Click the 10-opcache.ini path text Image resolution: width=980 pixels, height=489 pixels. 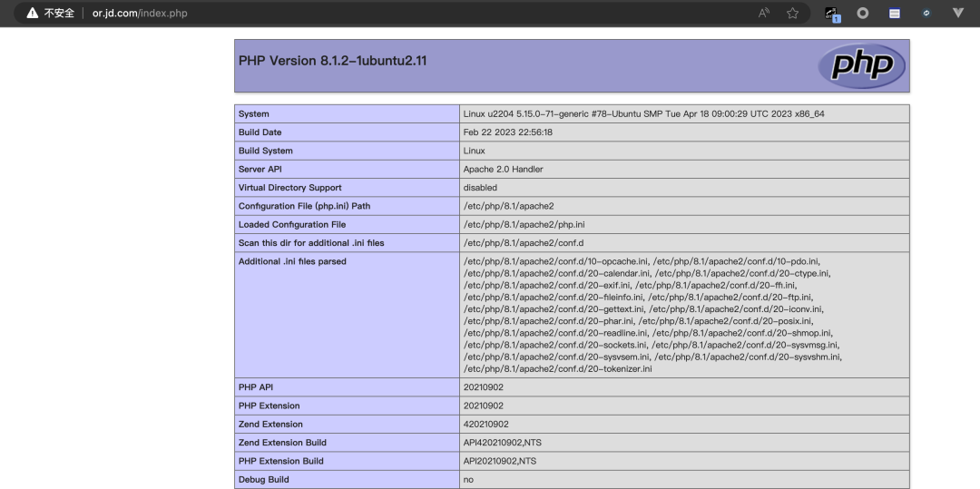tap(555, 261)
